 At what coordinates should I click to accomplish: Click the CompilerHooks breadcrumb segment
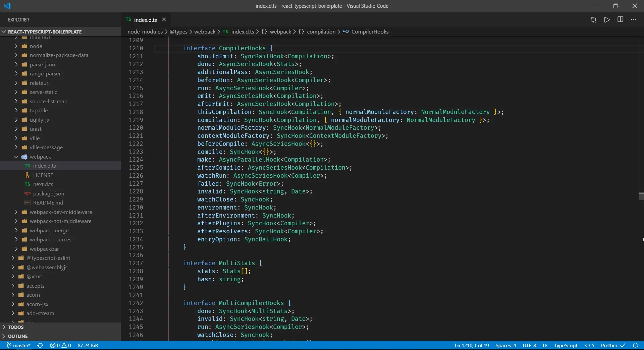pos(370,32)
